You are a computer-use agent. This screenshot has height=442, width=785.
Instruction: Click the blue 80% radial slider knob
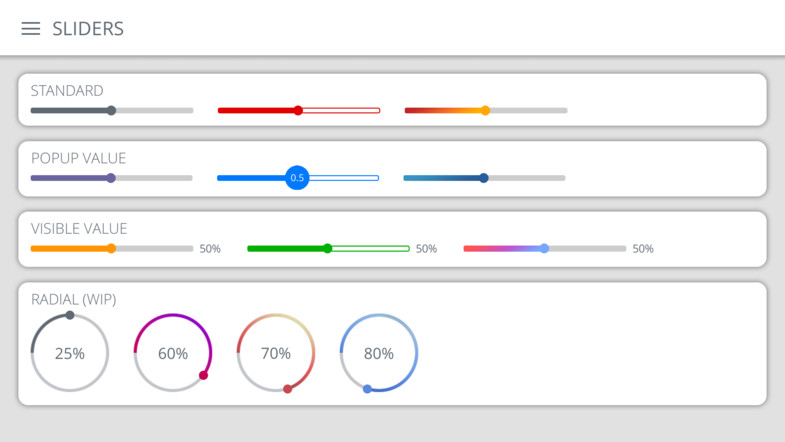click(x=367, y=389)
